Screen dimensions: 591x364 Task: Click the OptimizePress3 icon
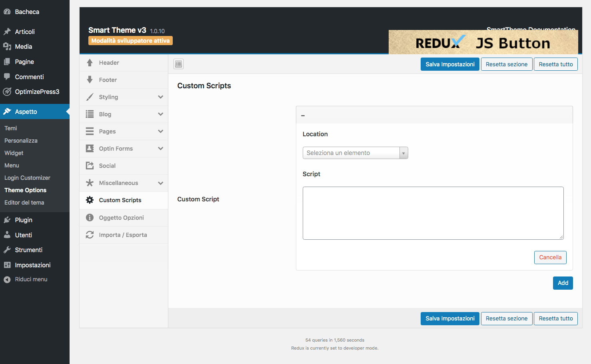pos(7,91)
